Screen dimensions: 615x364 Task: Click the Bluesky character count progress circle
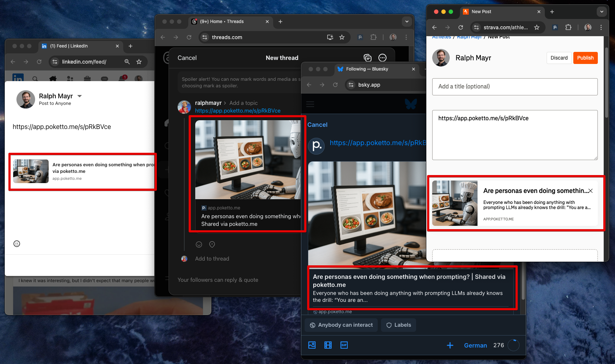[x=513, y=345]
